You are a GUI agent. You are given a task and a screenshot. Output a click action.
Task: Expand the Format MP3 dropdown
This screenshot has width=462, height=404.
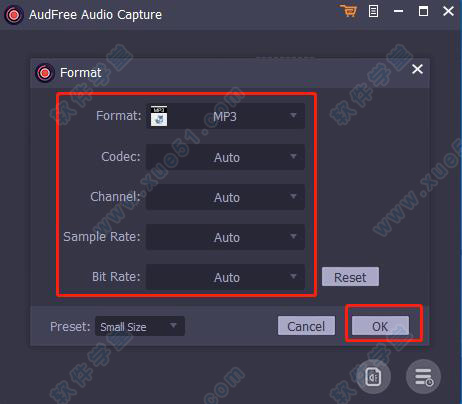pos(225,116)
